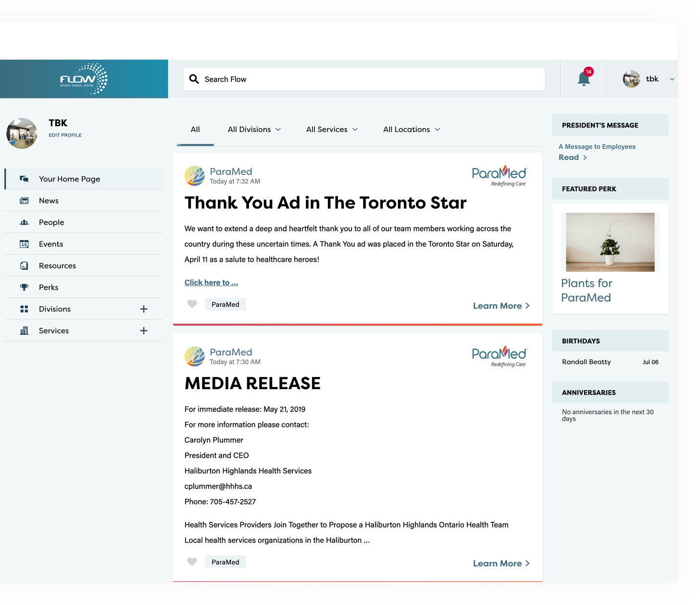Open Thank You Ad in The Toronto Star headline
The height and width of the screenshot is (605, 700).
[325, 203]
